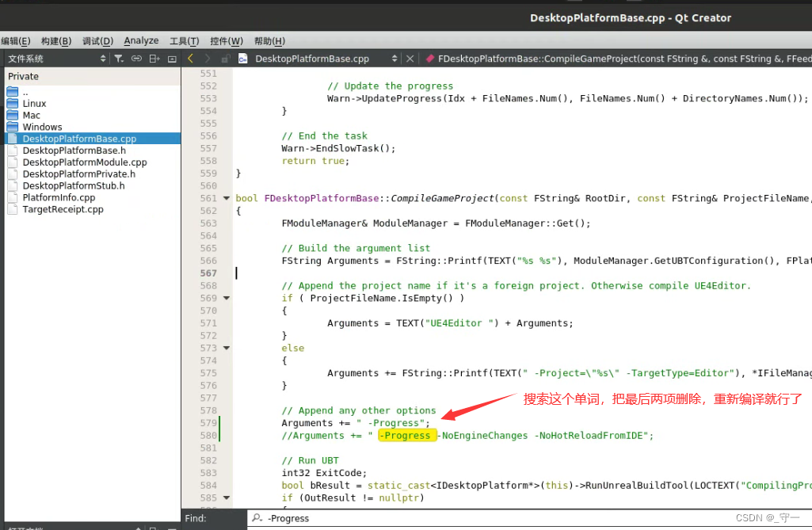Click the split editor icon in the panel toolbar
Image resolution: width=812 pixels, height=530 pixels.
(155, 58)
